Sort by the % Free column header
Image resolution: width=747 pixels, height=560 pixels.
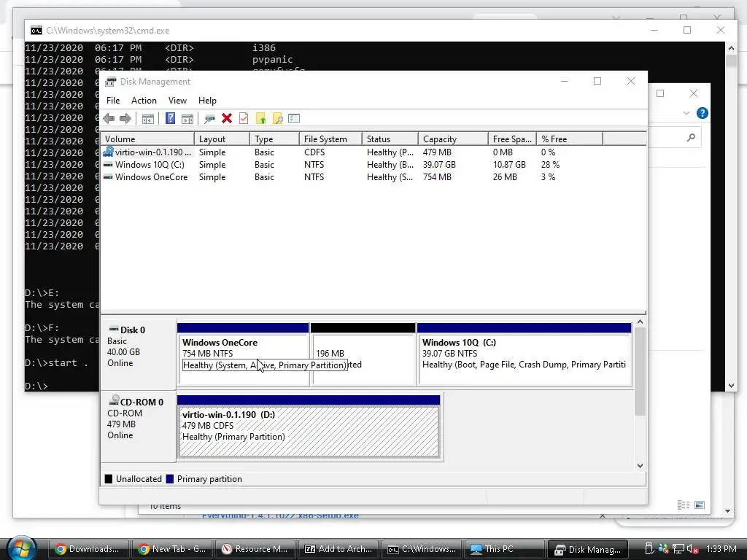(x=570, y=139)
